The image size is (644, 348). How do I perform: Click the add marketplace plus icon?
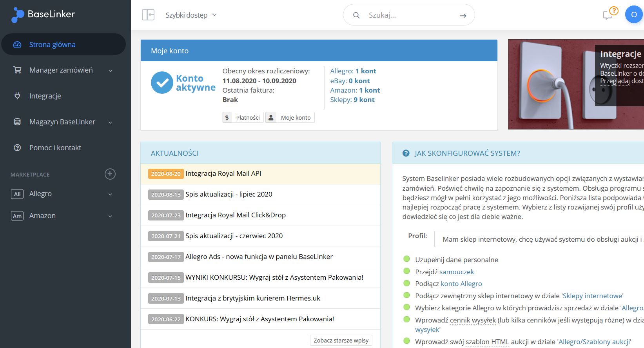110,174
